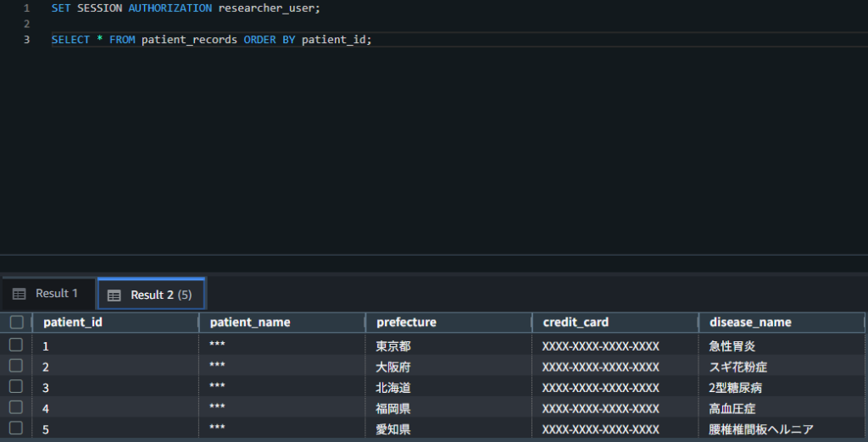Click the table icon on Result 2 tab

click(114, 296)
